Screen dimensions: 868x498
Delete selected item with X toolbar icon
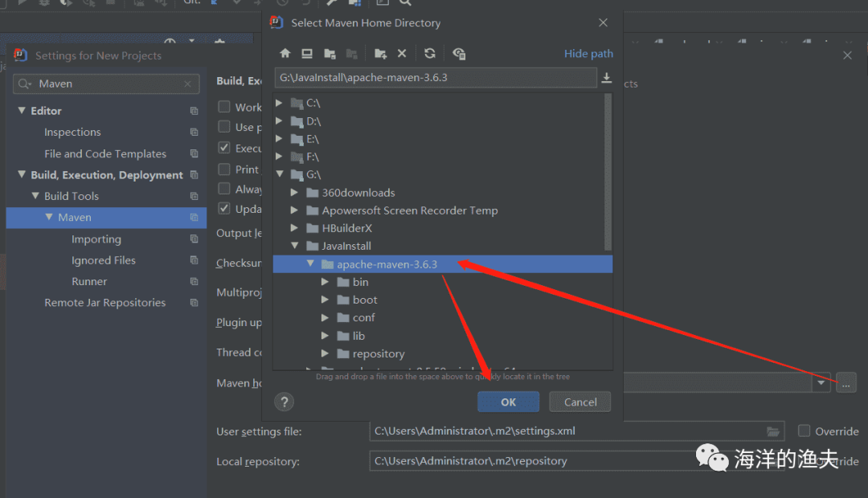click(402, 53)
